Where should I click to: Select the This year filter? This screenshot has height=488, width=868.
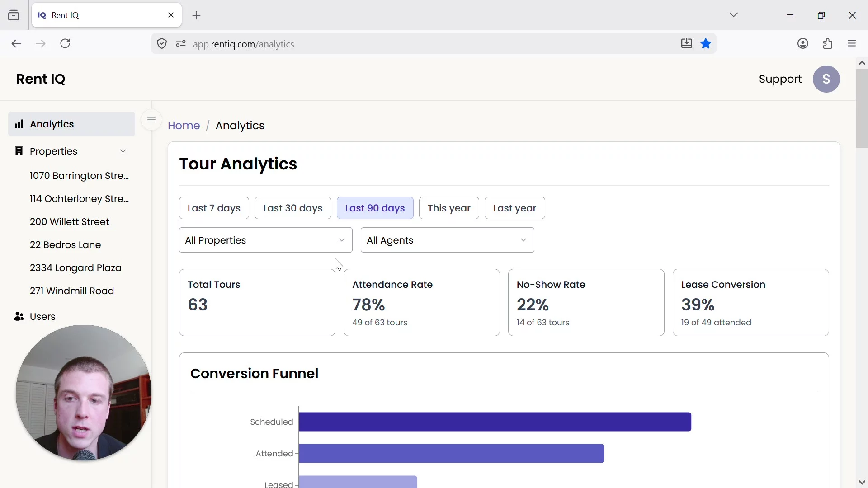click(449, 208)
